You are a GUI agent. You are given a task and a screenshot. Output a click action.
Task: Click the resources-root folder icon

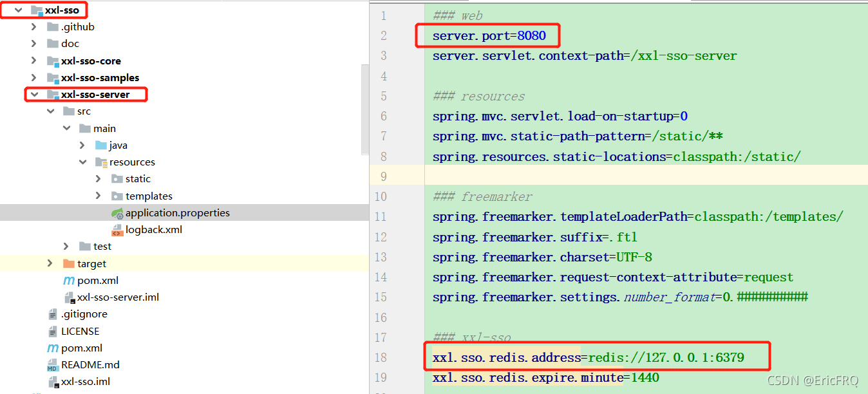click(x=101, y=162)
